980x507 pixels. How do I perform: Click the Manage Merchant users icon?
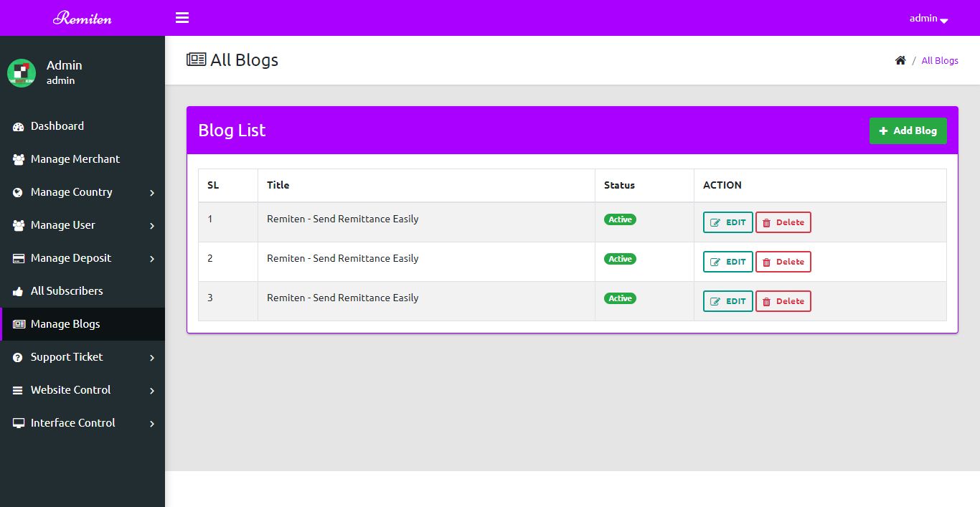[x=19, y=160]
